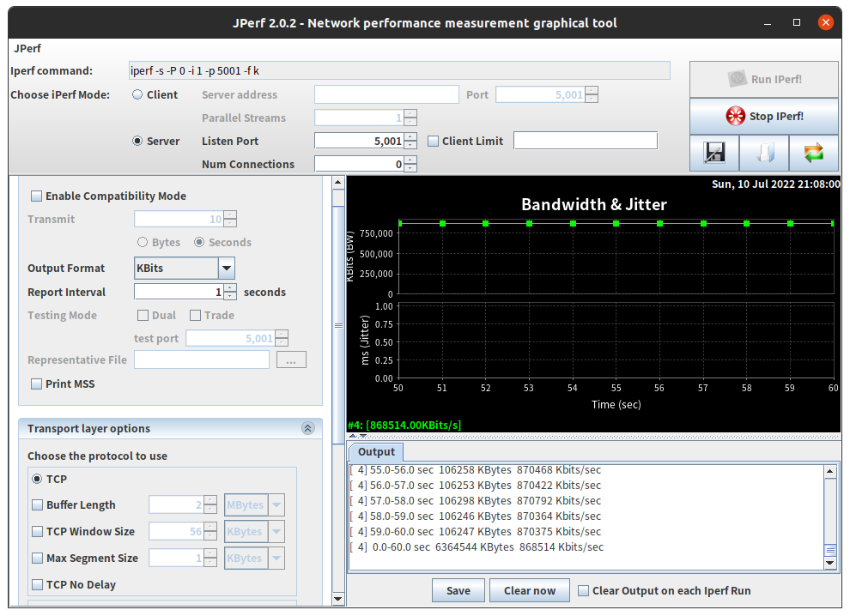The width and height of the screenshot is (850, 616).
Task: Open the load configuration file icon
Action: [763, 153]
